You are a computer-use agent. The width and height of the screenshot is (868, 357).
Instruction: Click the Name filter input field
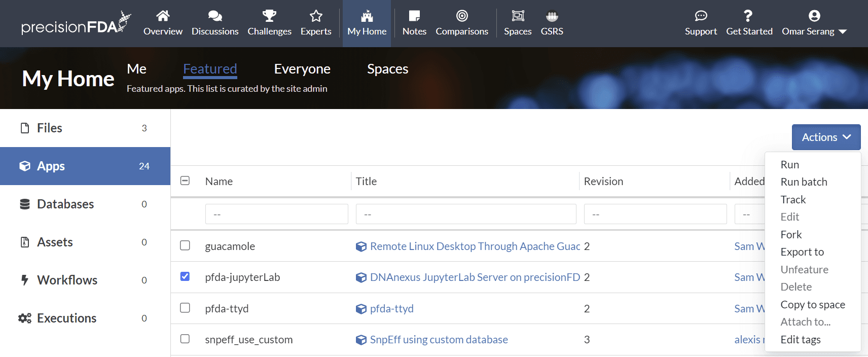tap(276, 214)
